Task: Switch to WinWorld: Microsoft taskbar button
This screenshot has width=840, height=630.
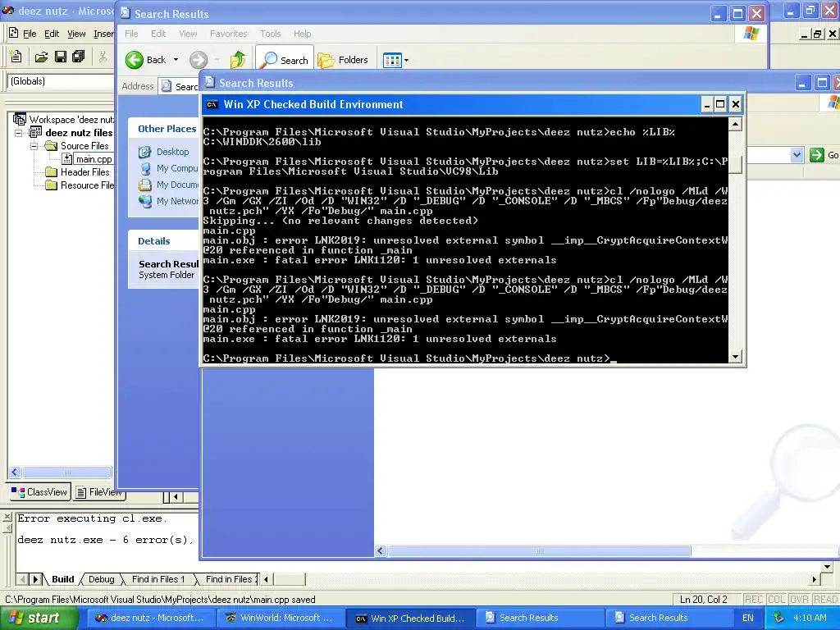Action: [x=280, y=618]
